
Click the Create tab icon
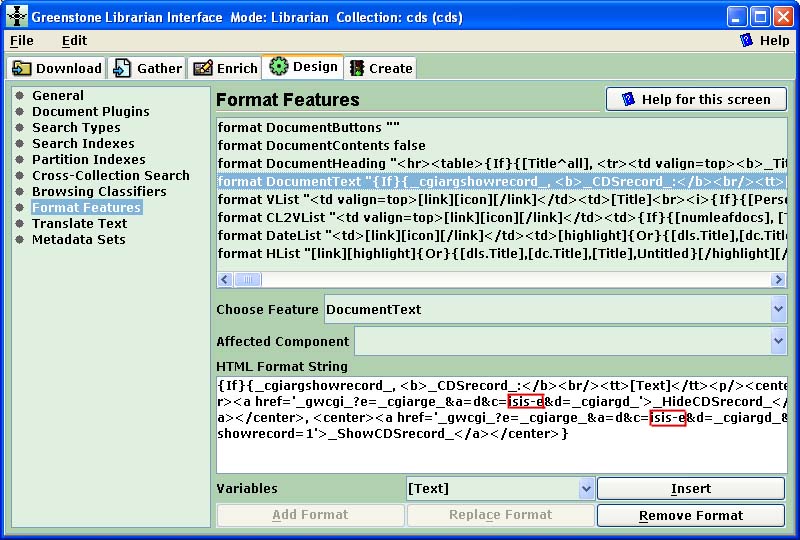pyautogui.click(x=356, y=68)
